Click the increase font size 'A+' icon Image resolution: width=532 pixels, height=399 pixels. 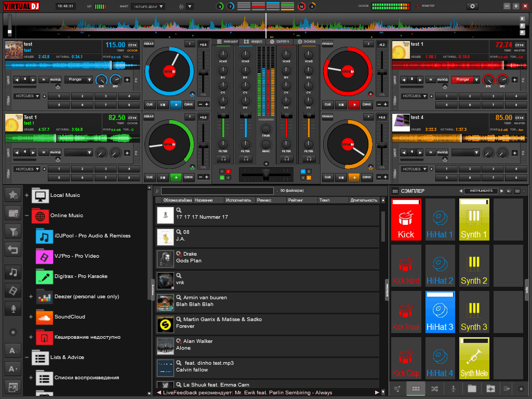13,369
